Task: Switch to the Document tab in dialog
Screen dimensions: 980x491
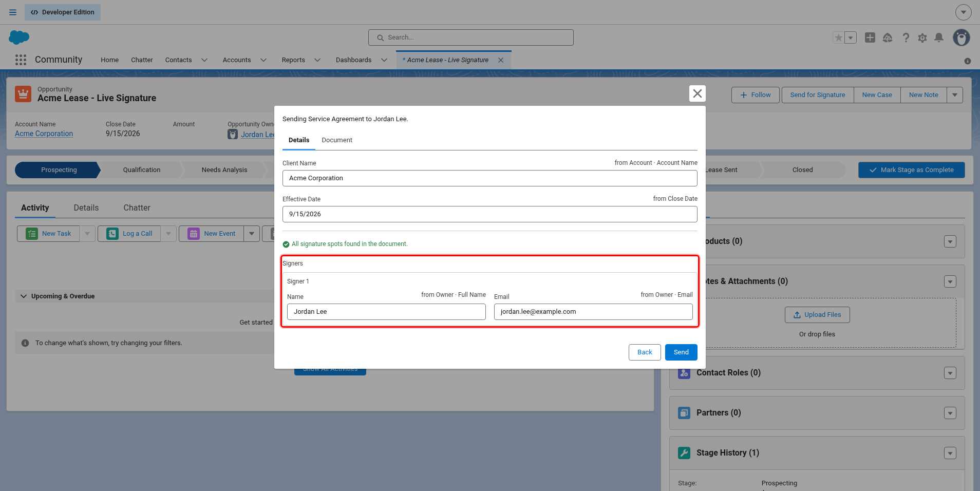Action: point(337,140)
